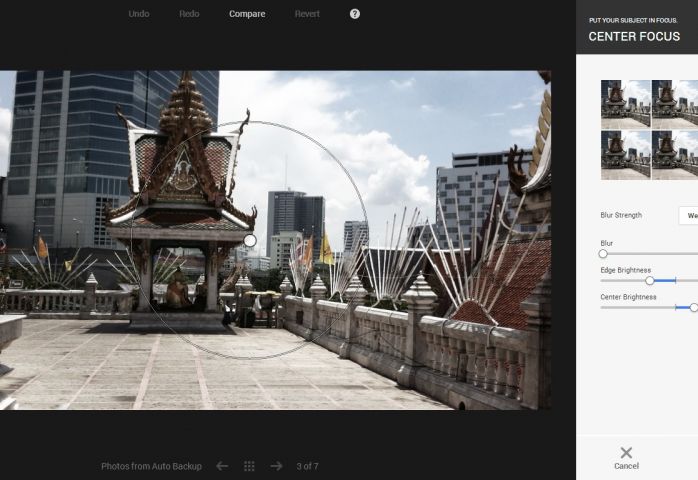Select the top-right preset thumbnail
The width and height of the screenshot is (698, 480).
(675, 103)
